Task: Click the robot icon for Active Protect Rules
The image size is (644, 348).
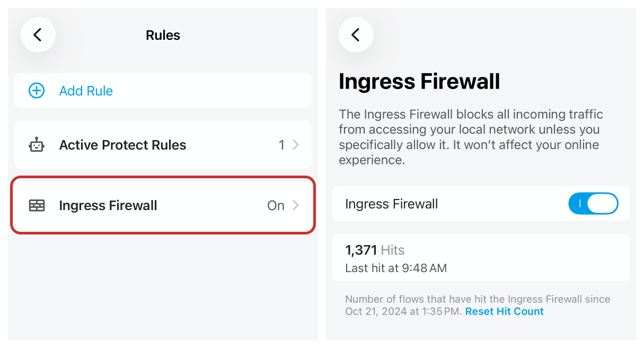Action: (x=37, y=145)
